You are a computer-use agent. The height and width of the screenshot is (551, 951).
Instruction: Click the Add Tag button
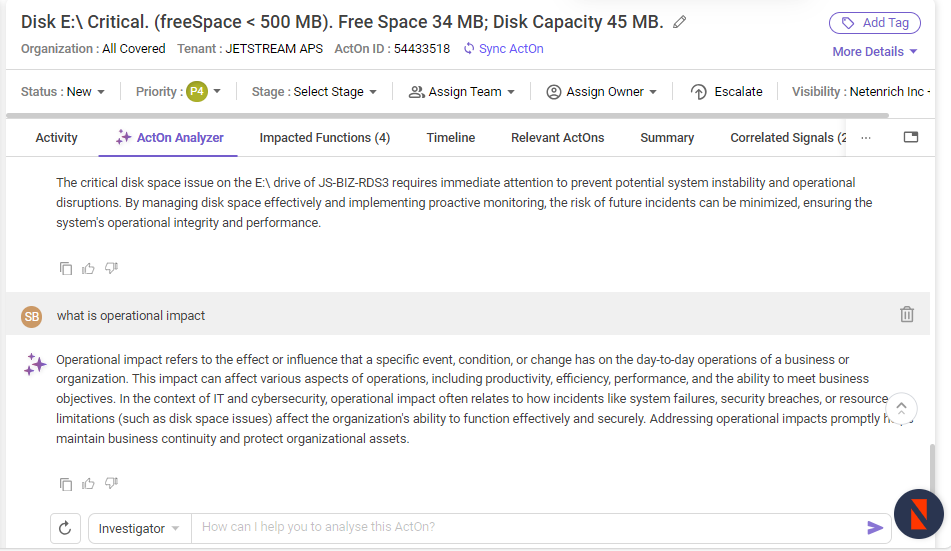(x=875, y=23)
